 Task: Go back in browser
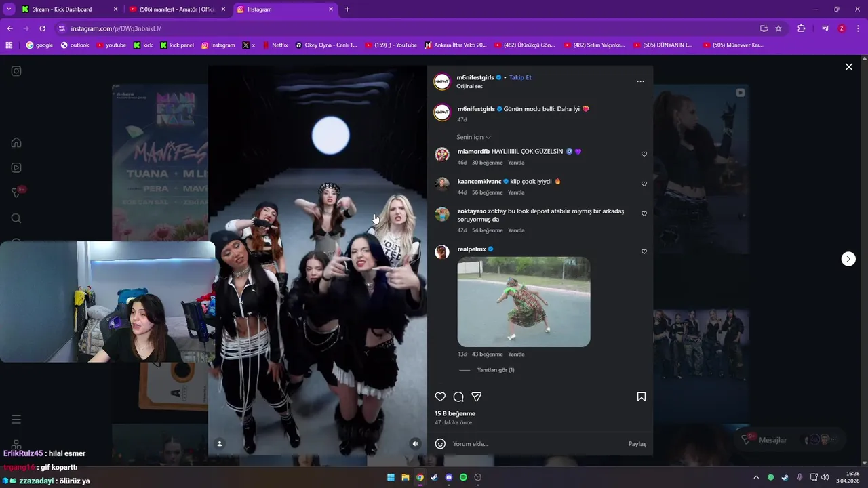click(9, 28)
